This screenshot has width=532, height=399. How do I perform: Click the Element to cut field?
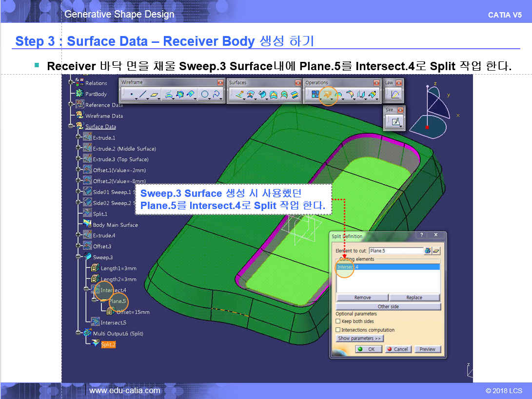coord(395,250)
